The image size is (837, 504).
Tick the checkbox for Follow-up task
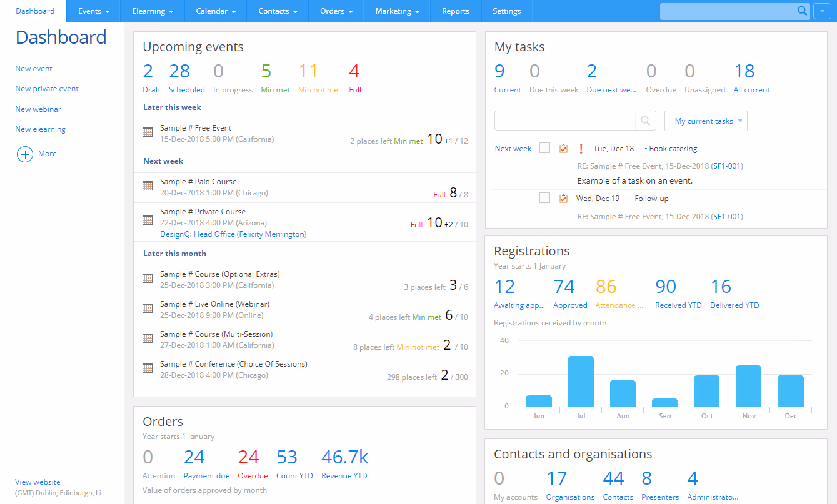tap(544, 198)
